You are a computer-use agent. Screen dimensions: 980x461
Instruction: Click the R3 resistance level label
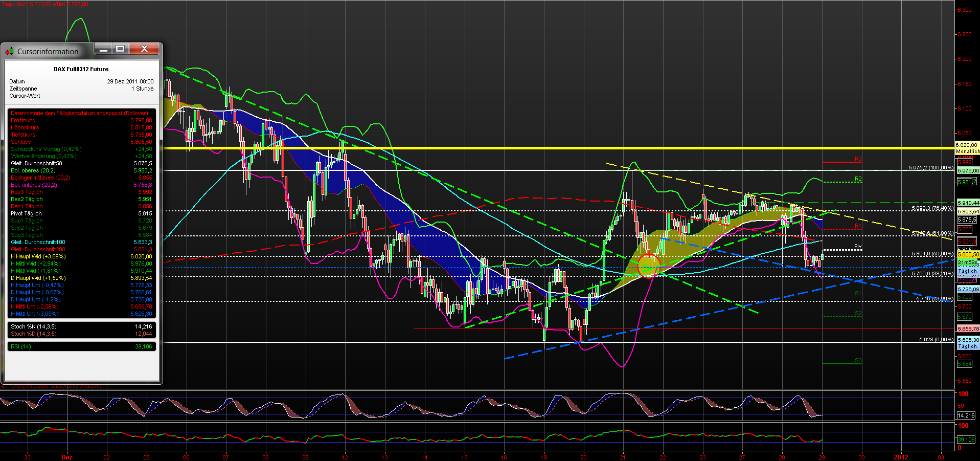858,159
